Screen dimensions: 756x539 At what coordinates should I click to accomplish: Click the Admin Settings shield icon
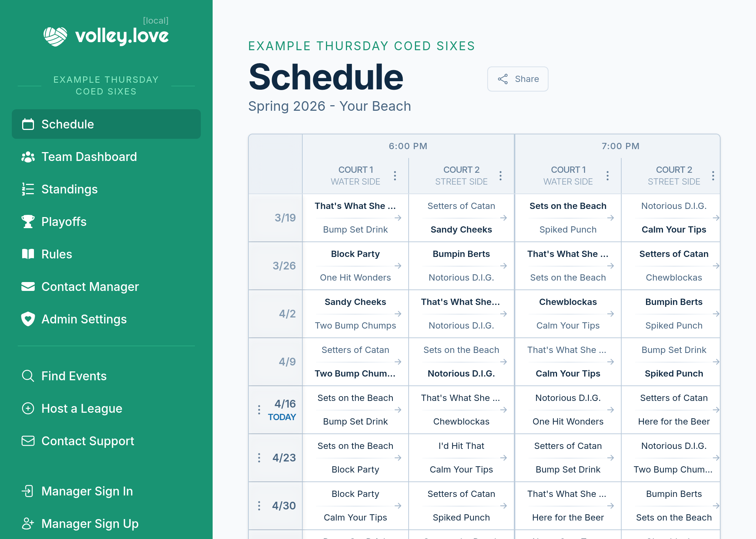[x=28, y=319]
